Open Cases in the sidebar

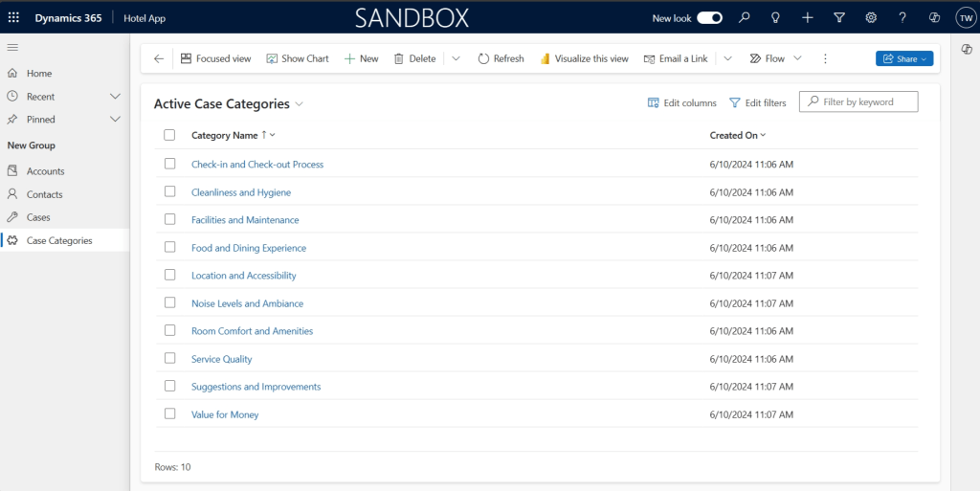[65, 217]
